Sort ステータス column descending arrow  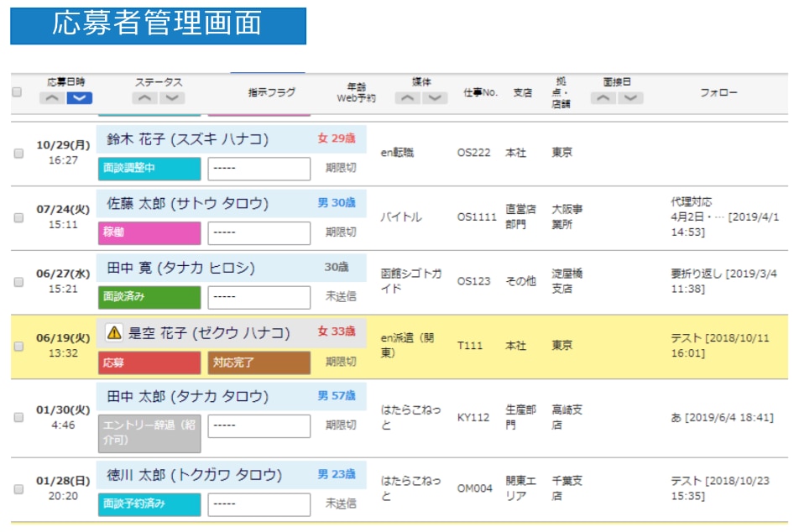tap(172, 98)
